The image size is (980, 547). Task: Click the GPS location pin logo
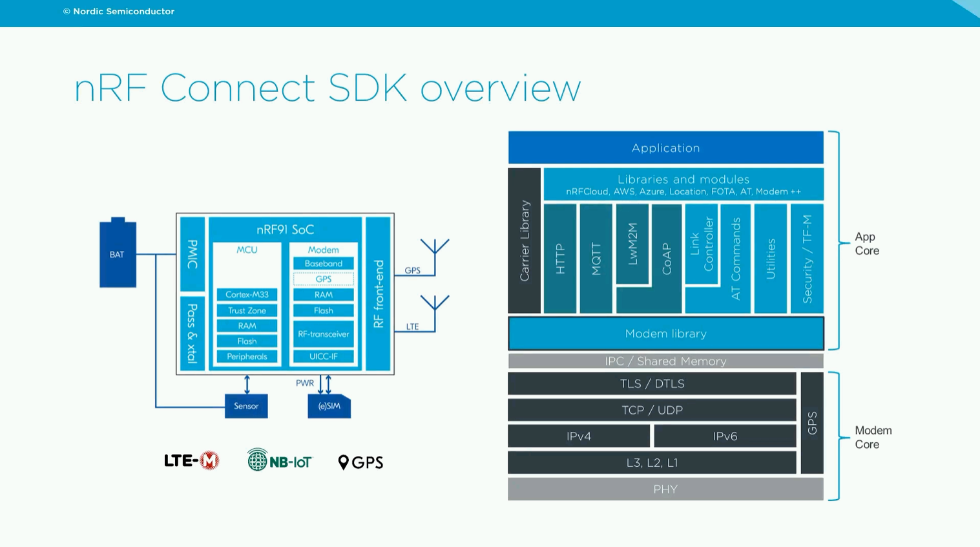click(360, 462)
